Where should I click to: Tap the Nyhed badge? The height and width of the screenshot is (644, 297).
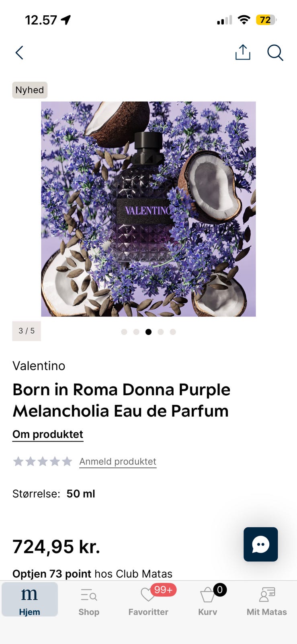click(30, 90)
